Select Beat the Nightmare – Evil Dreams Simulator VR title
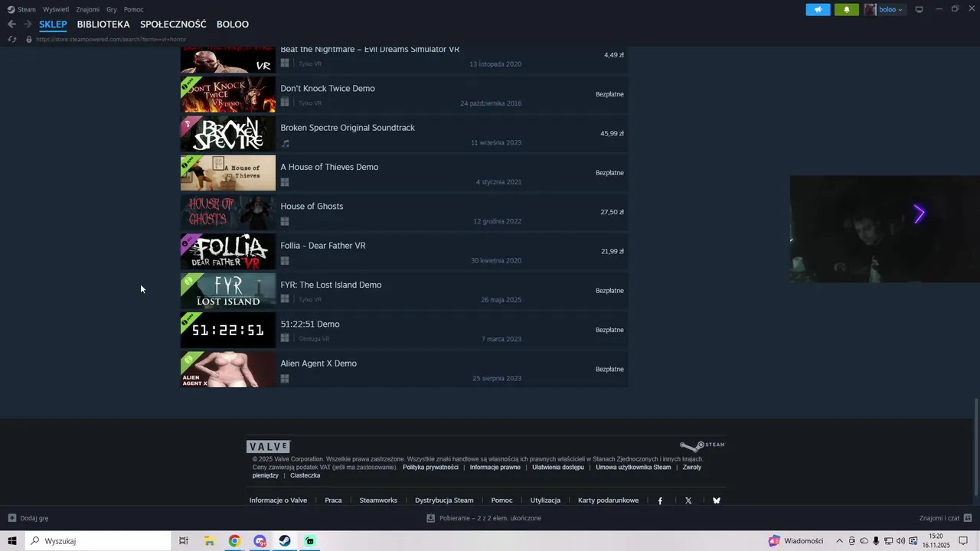 (x=370, y=49)
